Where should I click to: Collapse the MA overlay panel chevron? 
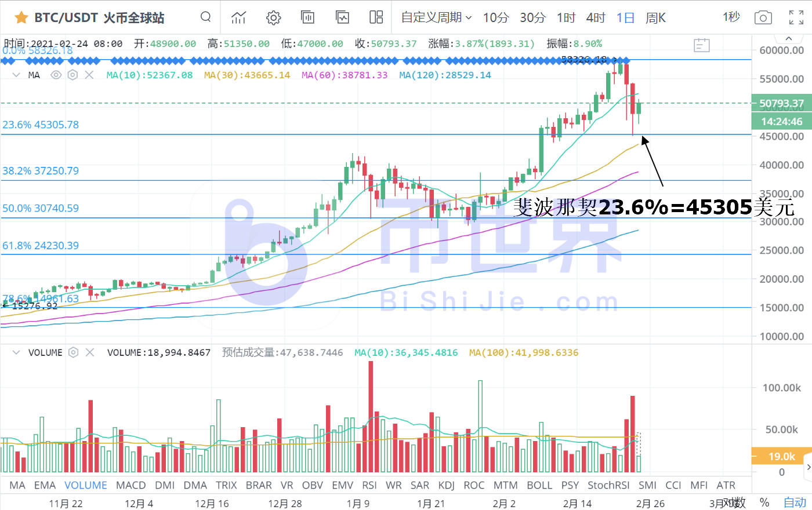[16, 75]
